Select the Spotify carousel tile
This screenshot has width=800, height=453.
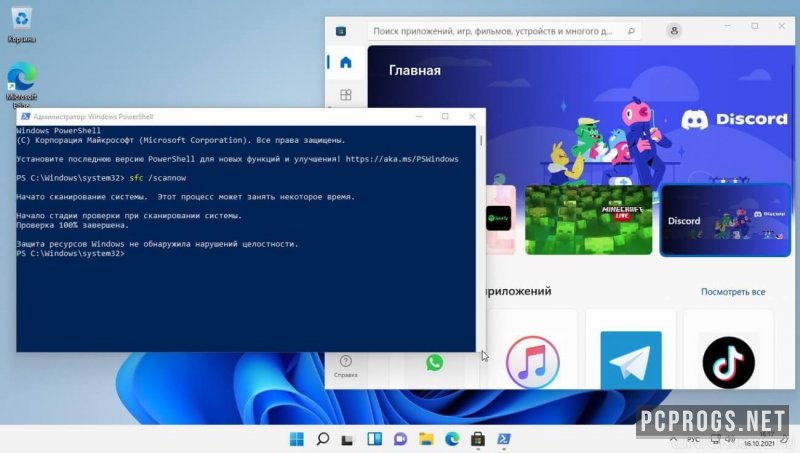coord(499,219)
